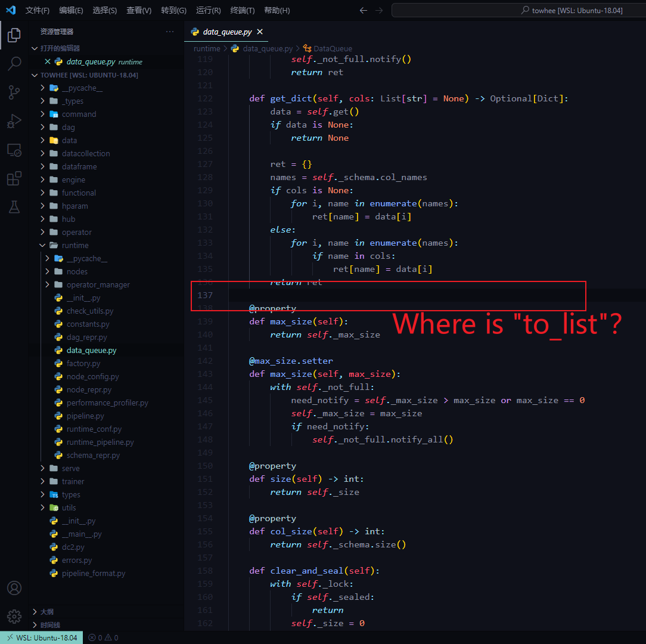
Task: Open __main__.py file
Action: pyautogui.click(x=82, y=534)
